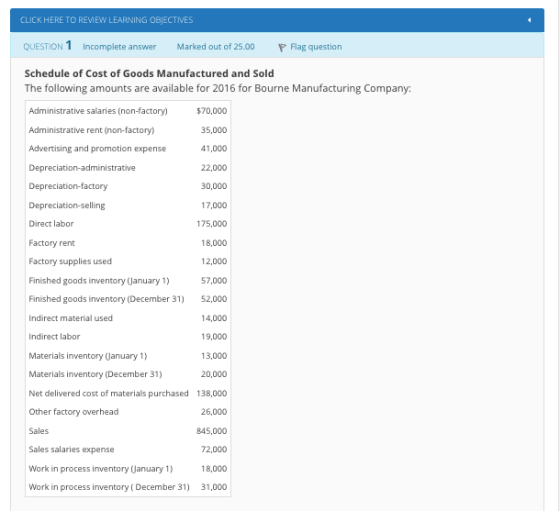Image resolution: width=560 pixels, height=511 pixels.
Task: Click the Incomplete answer status text
Action: [x=119, y=47]
